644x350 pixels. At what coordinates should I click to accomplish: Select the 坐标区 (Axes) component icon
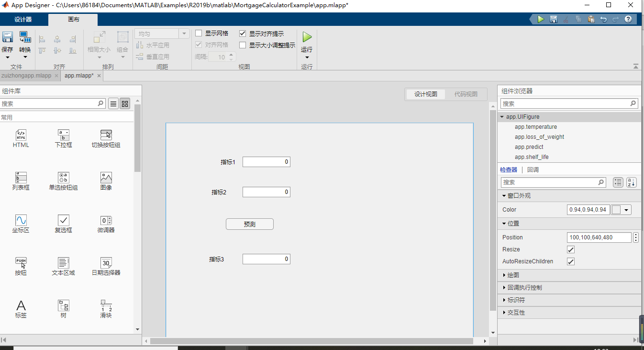click(x=21, y=224)
